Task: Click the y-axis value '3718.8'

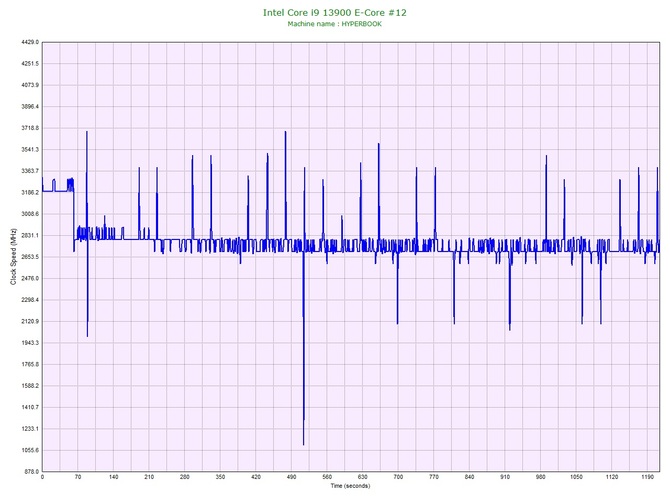Action: point(30,128)
